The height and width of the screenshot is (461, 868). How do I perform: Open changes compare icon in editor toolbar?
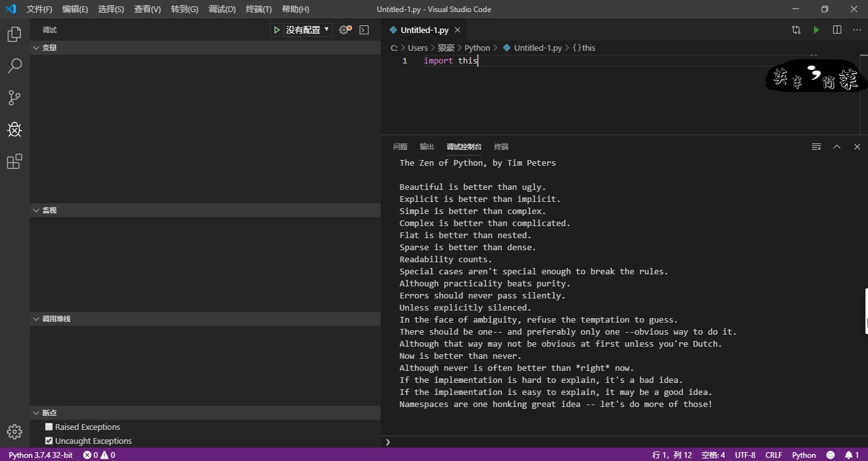coord(796,30)
